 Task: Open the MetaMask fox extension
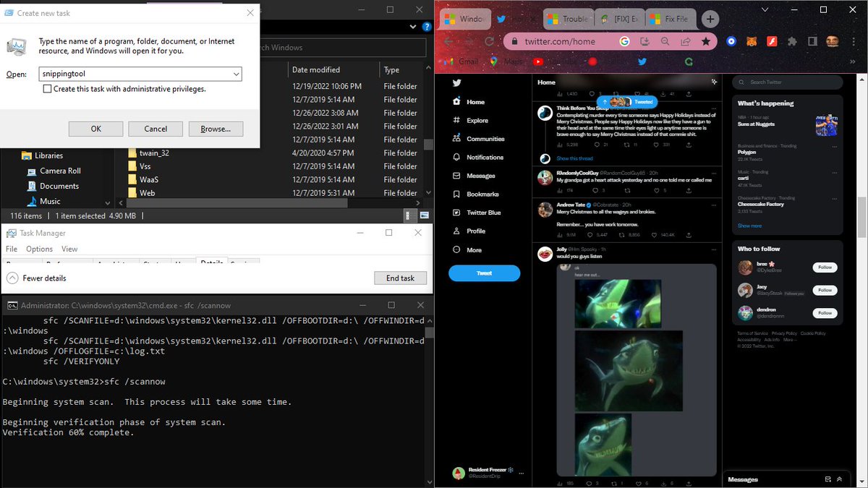752,41
